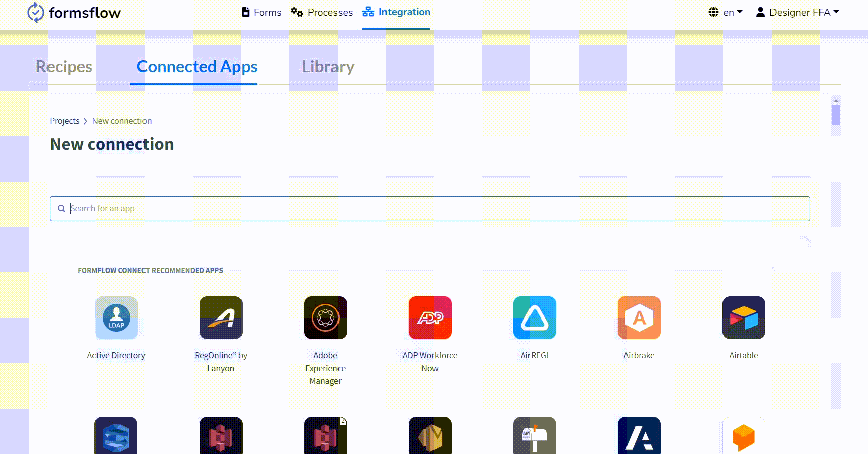Viewport: 868px width, 454px height.
Task: Go to Forms in the top navigation
Action: (261, 12)
